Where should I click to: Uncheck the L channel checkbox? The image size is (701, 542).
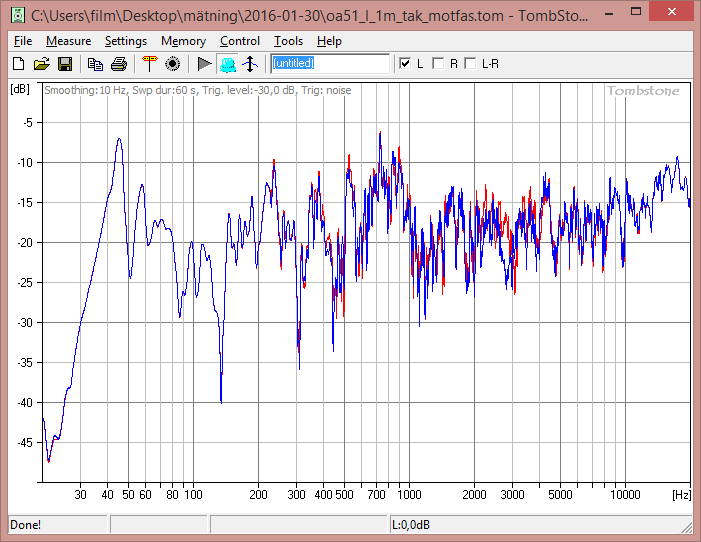click(x=405, y=64)
